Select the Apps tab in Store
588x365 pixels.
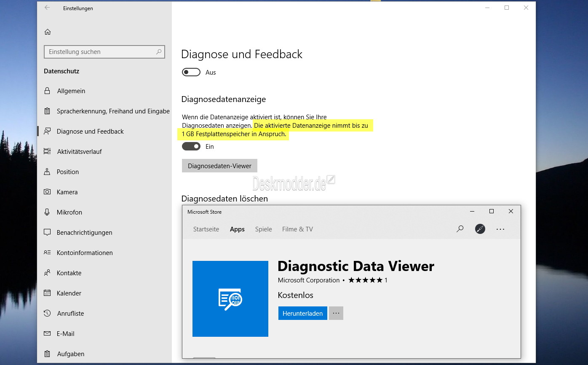point(237,229)
